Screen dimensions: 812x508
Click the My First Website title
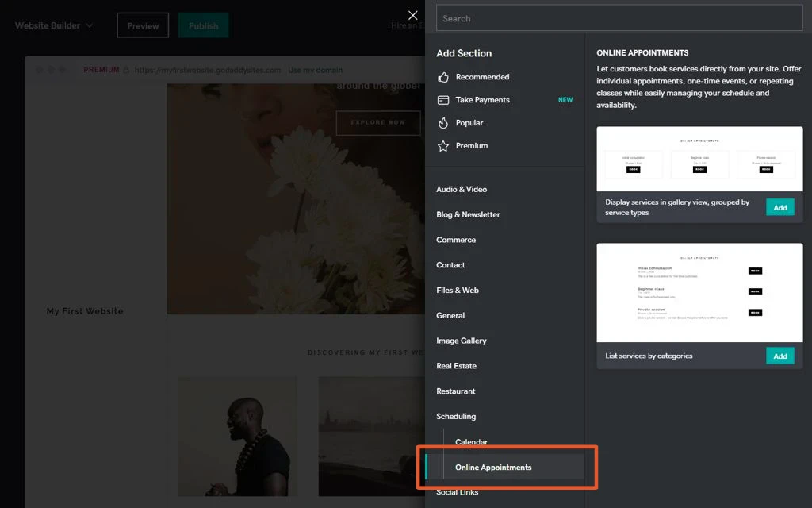(85, 311)
